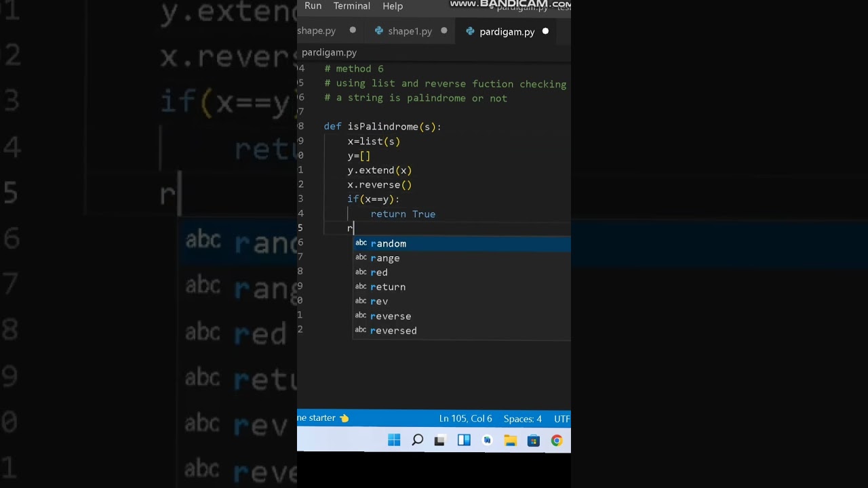This screenshot has width=868, height=488.
Task: Open the Help menu
Action: click(x=393, y=6)
